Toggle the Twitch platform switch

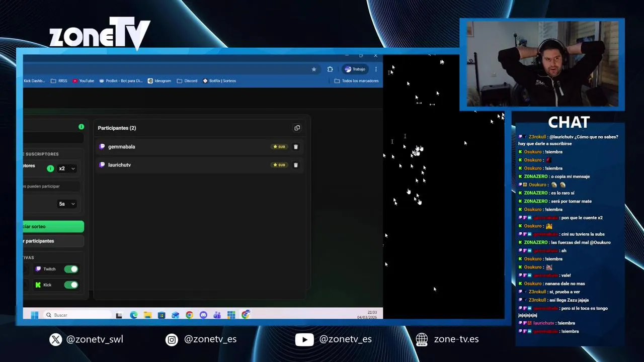tap(71, 269)
